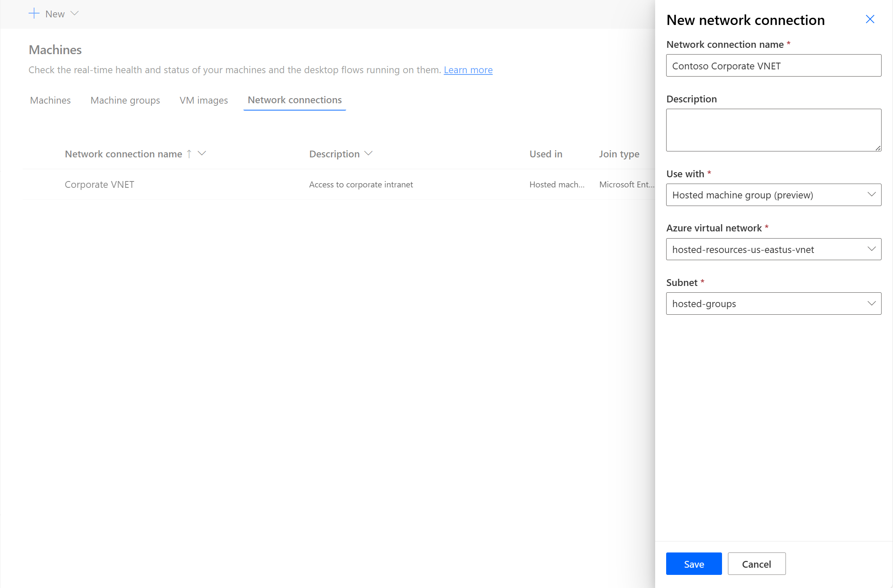Viewport: 893px width, 588px height.
Task: Select VM images tab
Action: [x=204, y=100]
